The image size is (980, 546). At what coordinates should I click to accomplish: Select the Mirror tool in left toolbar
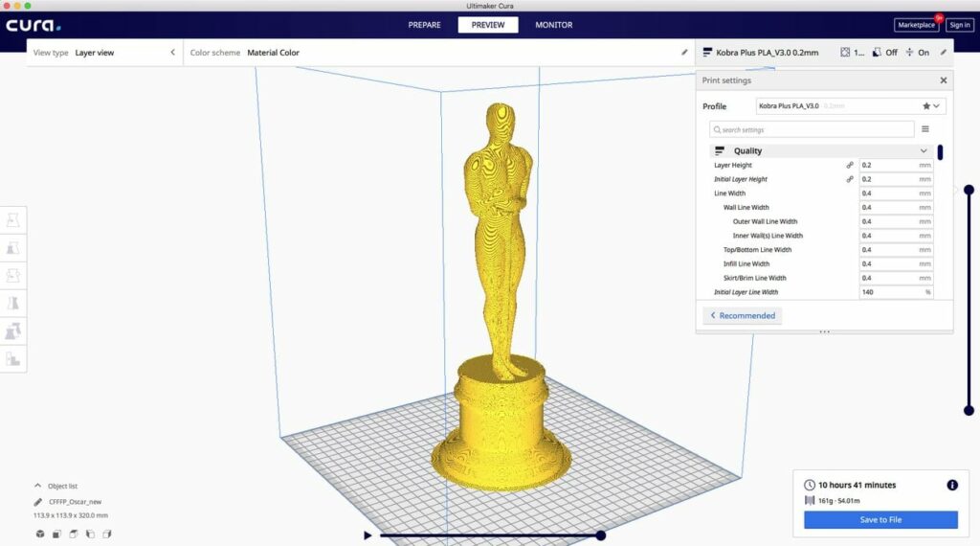[x=13, y=304]
